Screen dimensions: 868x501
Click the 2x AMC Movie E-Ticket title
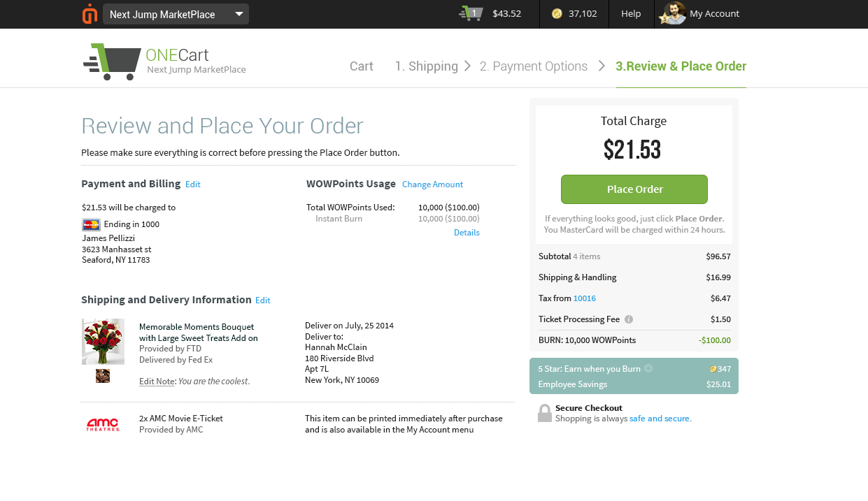[181, 419]
